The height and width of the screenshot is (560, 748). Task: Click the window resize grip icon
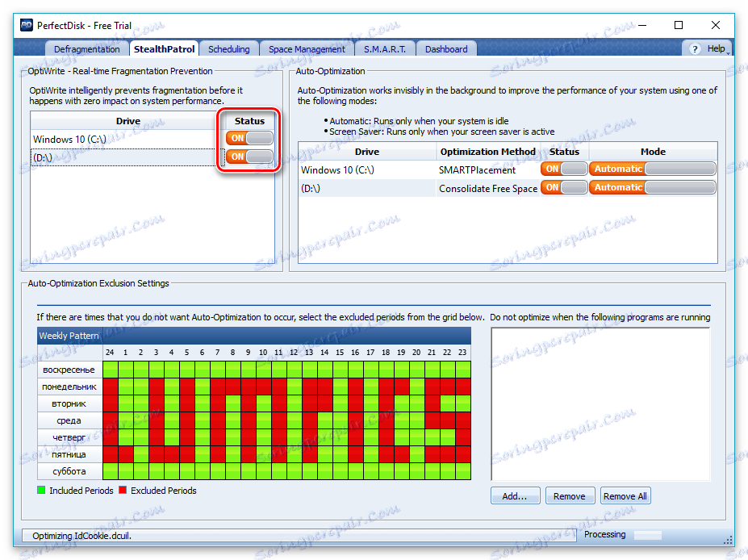coord(728,540)
